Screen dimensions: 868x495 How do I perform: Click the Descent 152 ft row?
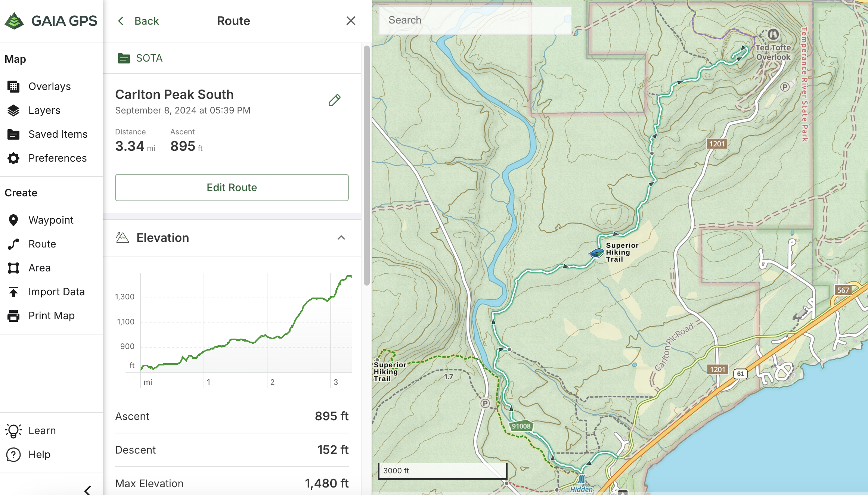(232, 450)
